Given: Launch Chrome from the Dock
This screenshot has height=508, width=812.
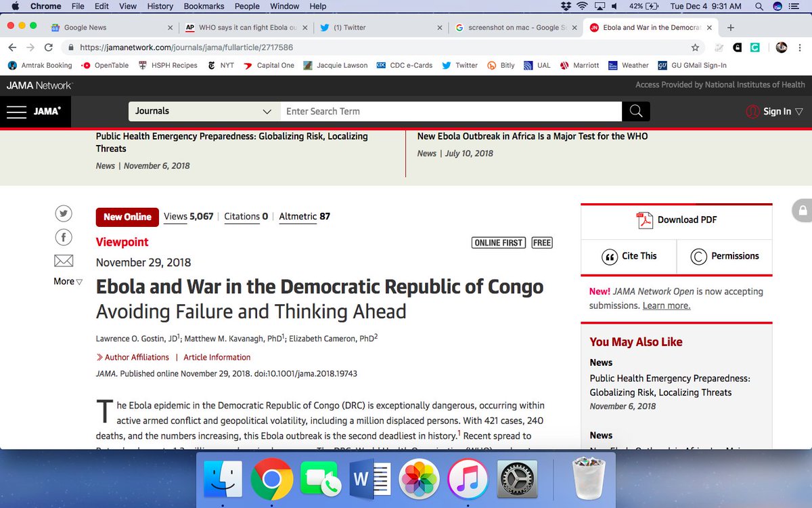Looking at the screenshot, I should [x=271, y=480].
